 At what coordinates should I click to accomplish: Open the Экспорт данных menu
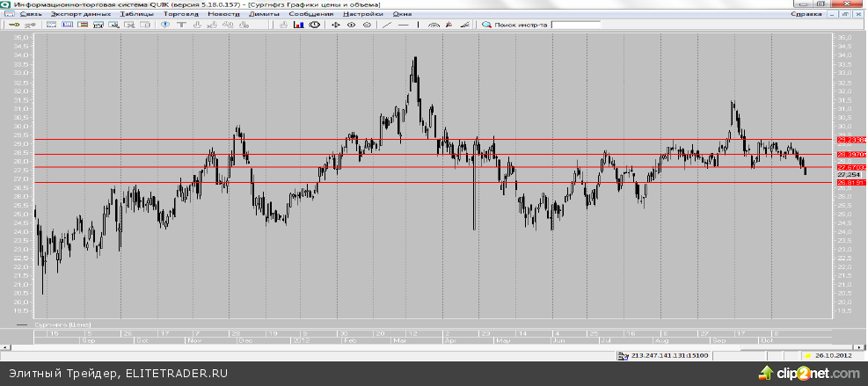(x=80, y=14)
